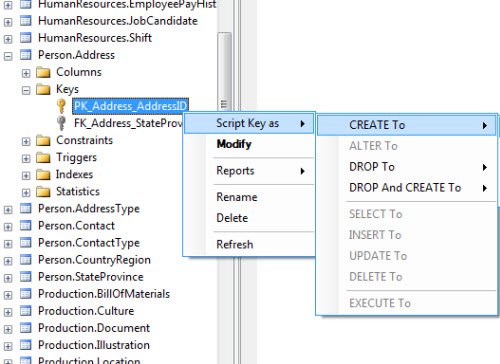The width and height of the screenshot is (500, 364).
Task: Open the Script Key as submenu
Action: coord(249,124)
